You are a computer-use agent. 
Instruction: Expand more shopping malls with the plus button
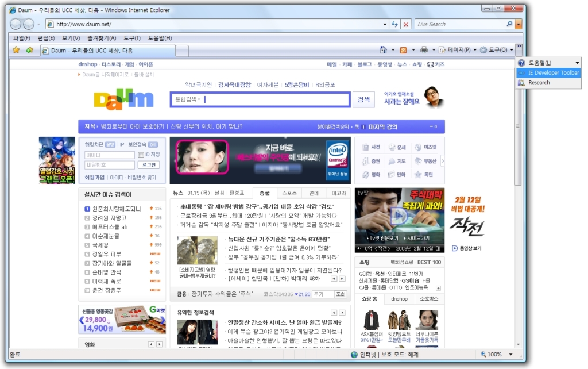(x=438, y=288)
